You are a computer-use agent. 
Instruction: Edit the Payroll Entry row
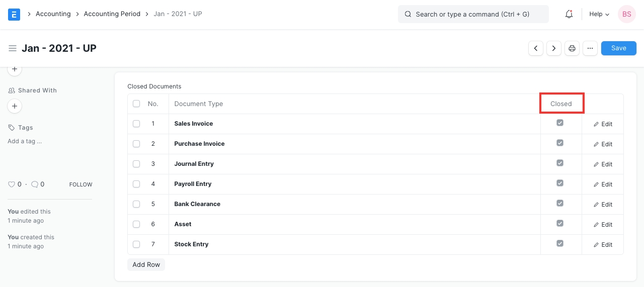click(603, 184)
